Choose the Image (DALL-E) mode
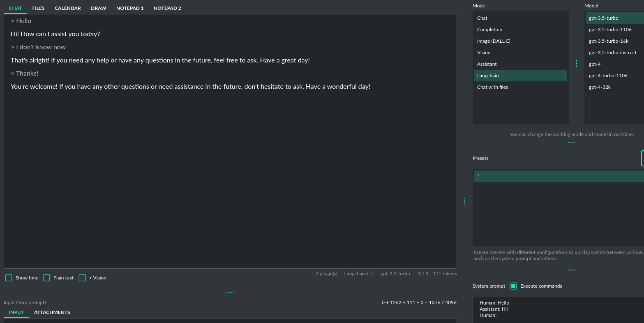 494,41
